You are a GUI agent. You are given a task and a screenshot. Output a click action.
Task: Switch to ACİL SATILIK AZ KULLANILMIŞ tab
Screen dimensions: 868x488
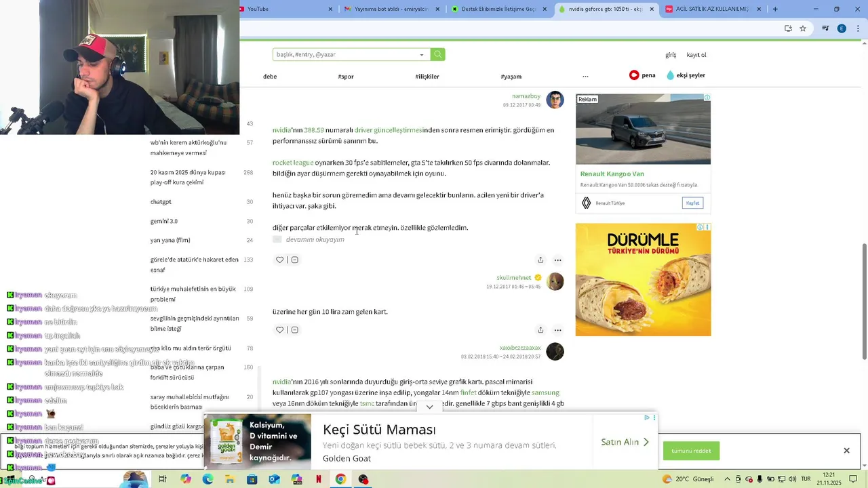(712, 9)
